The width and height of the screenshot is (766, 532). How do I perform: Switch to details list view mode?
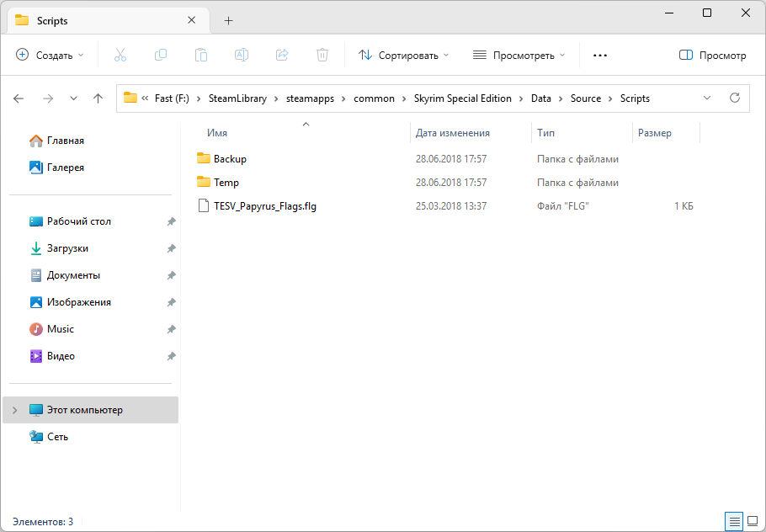point(734,521)
